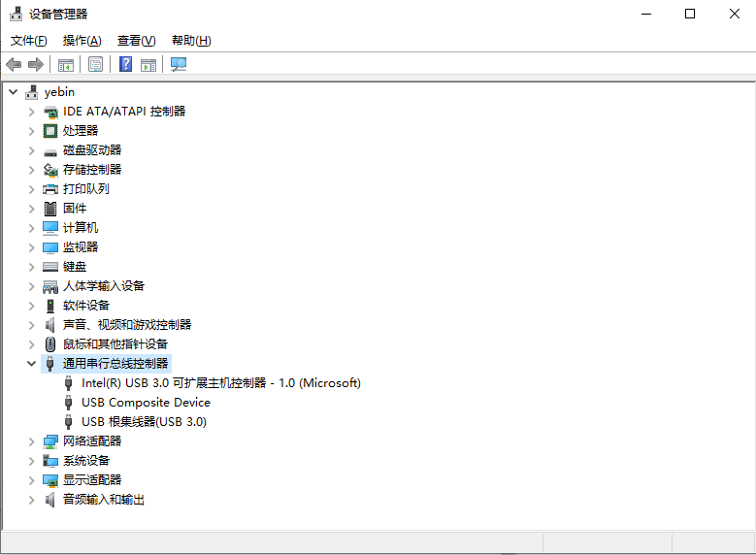Click the blue Help question mark icon
756x555 pixels.
[x=125, y=65]
